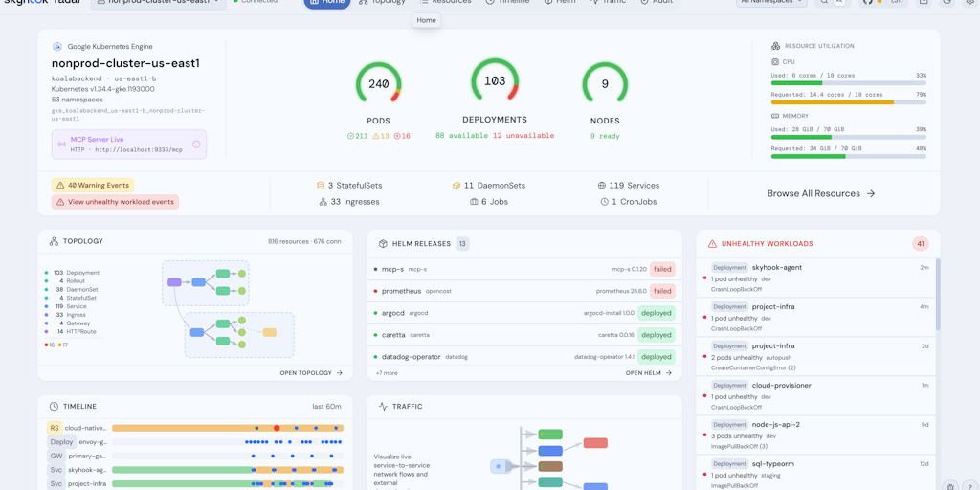Click the Deployments gauge showing 103
The width and height of the screenshot is (980, 490).
point(495,81)
